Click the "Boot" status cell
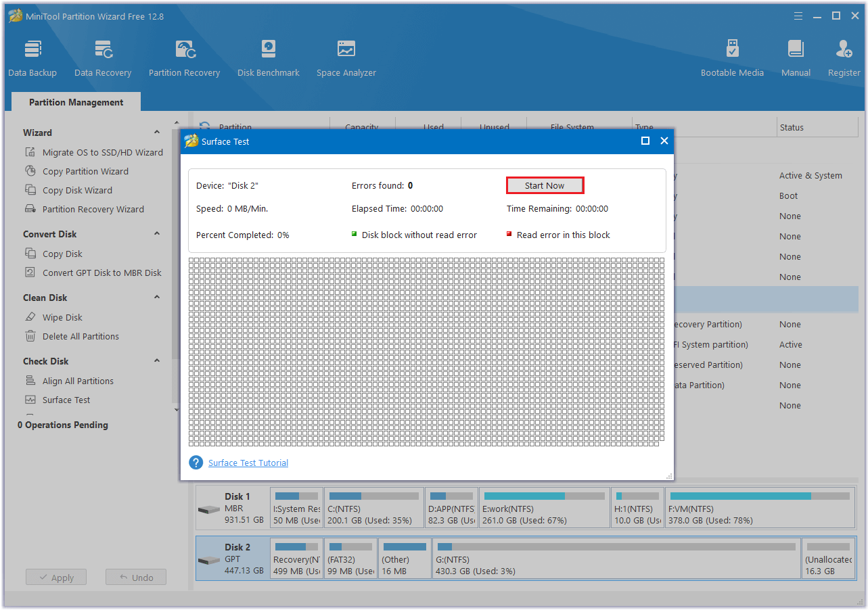This screenshot has height=610, width=868. pyautogui.click(x=788, y=195)
